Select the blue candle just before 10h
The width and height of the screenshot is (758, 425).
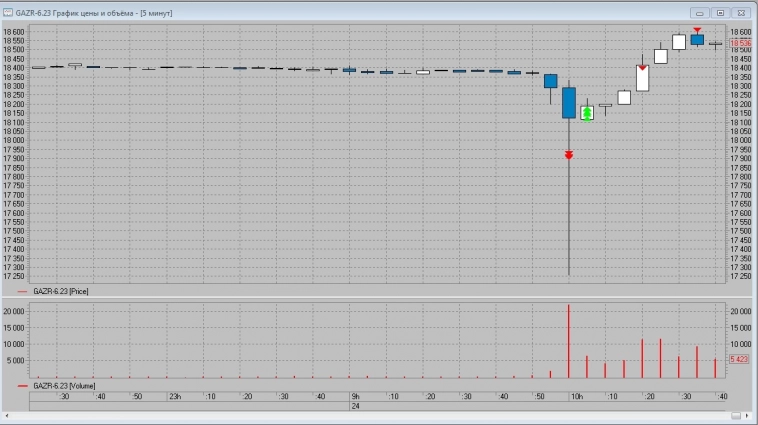[551, 81]
